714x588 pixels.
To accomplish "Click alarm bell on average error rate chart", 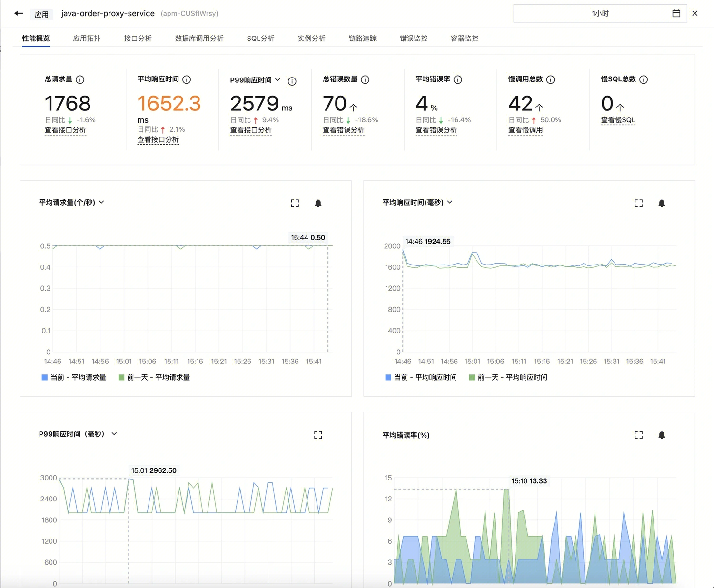I will click(x=662, y=435).
